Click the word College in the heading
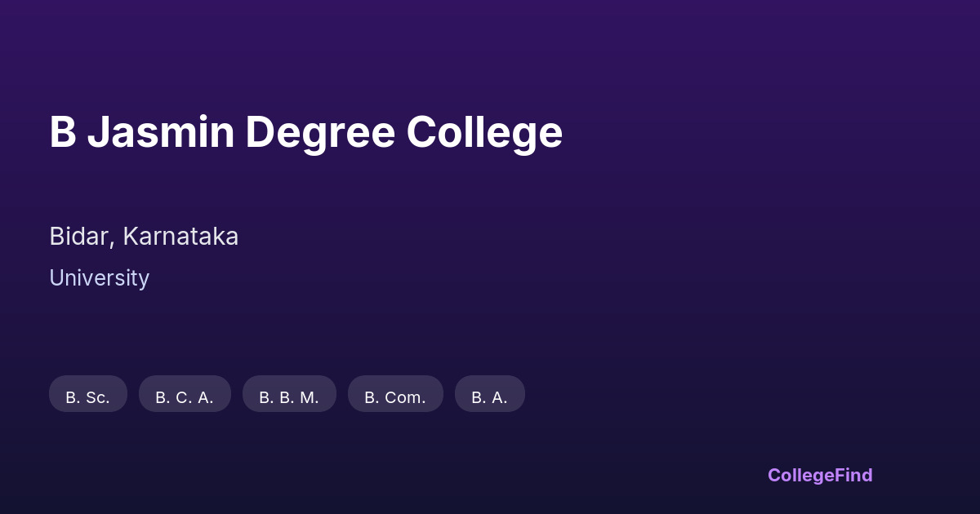980x514 pixels. point(484,132)
